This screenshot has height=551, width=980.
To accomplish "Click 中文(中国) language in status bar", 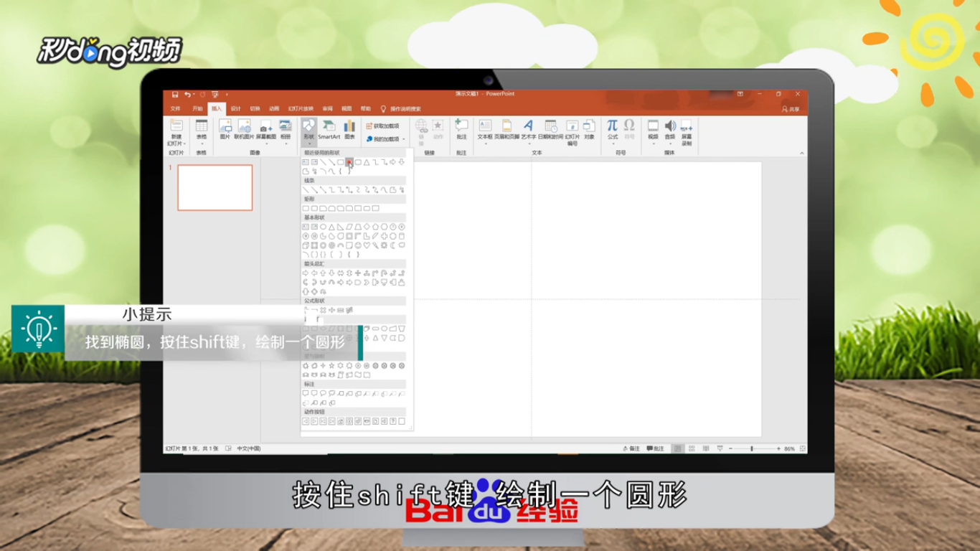I will (x=249, y=448).
